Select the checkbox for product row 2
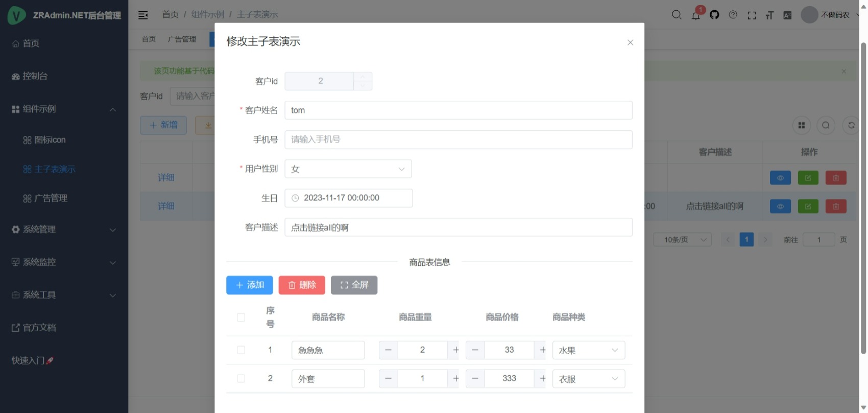This screenshot has height=413, width=868. point(241,379)
